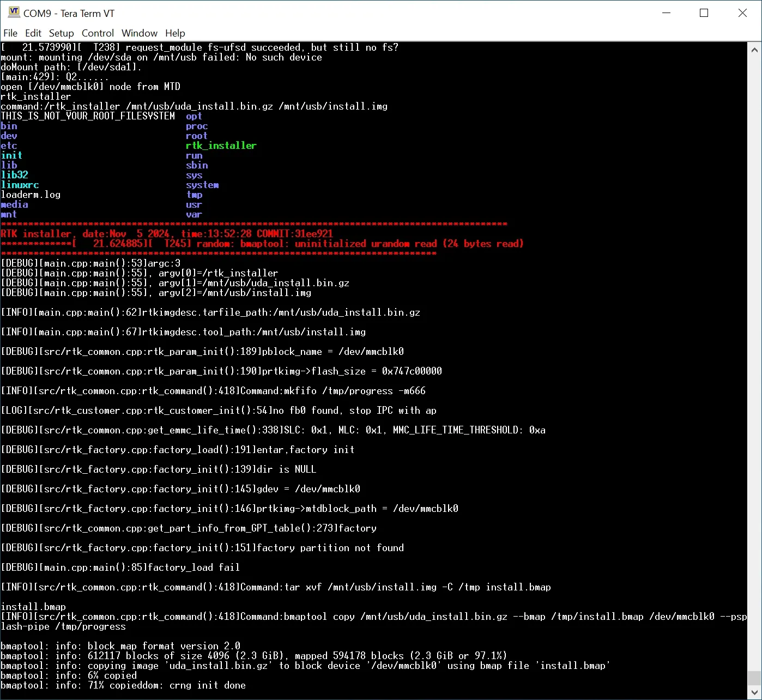Click the 'factory partition not found' line

202,548
